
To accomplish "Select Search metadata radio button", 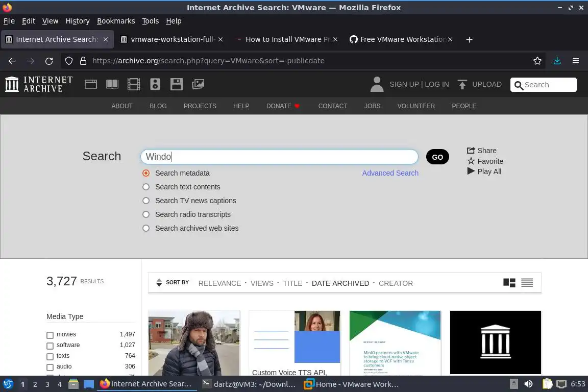I will 146,173.
